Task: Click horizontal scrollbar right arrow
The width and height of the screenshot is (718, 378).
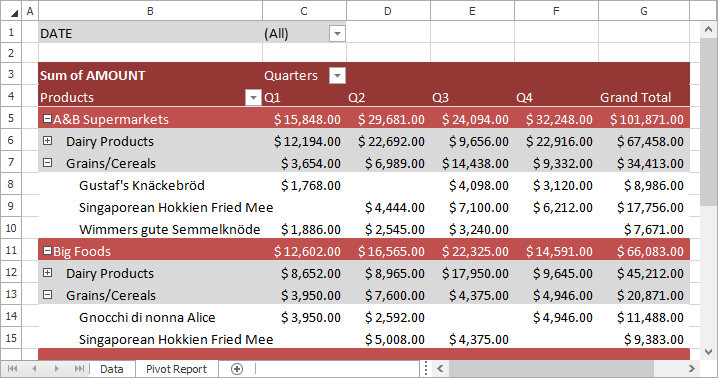Action: (x=691, y=368)
